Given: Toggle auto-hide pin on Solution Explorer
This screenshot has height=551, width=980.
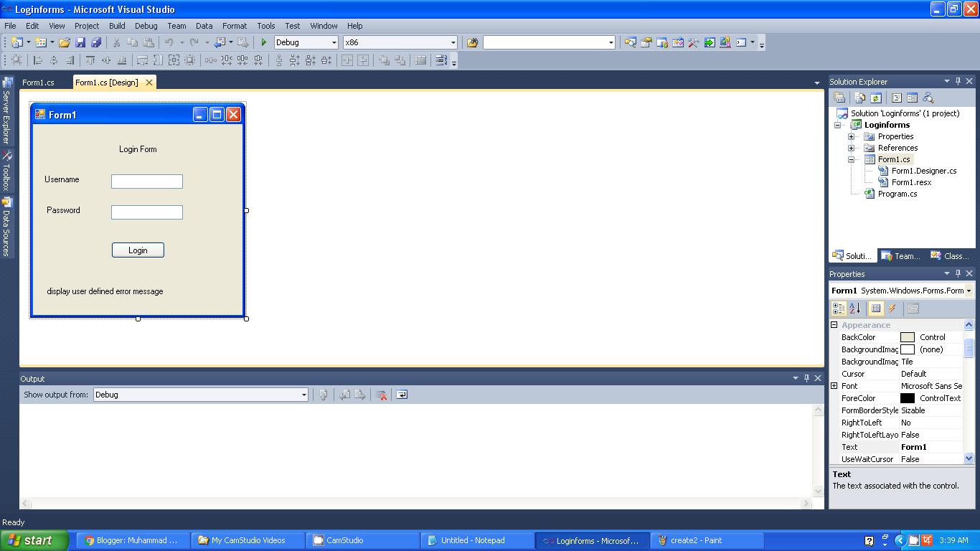Looking at the screenshot, I should pos(957,81).
